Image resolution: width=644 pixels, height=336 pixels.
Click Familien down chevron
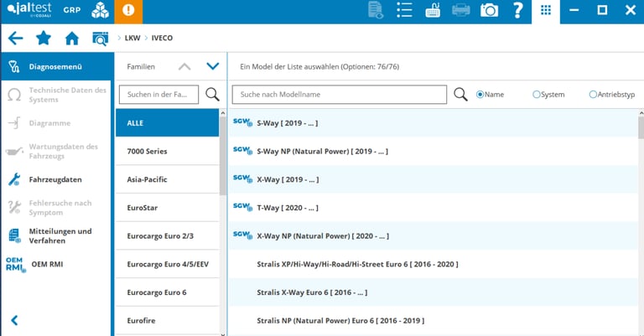[x=213, y=66]
